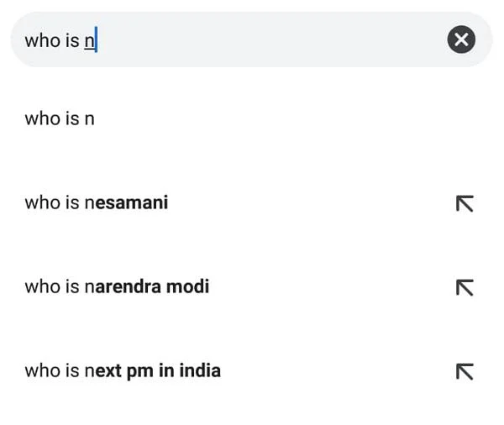Click the underlined letter n in search box
This screenshot has height=425, width=504.
[x=90, y=42]
